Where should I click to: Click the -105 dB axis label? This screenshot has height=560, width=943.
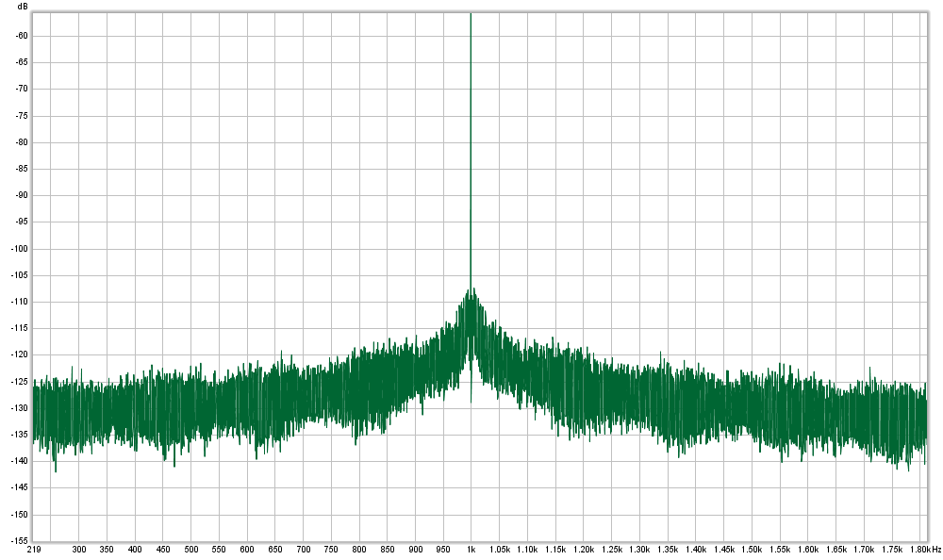pyautogui.click(x=20, y=275)
